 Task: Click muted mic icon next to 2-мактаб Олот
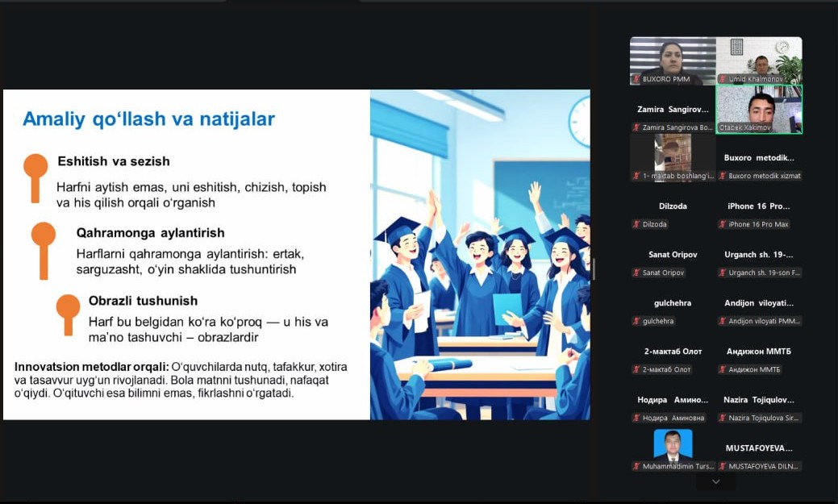[636, 369]
